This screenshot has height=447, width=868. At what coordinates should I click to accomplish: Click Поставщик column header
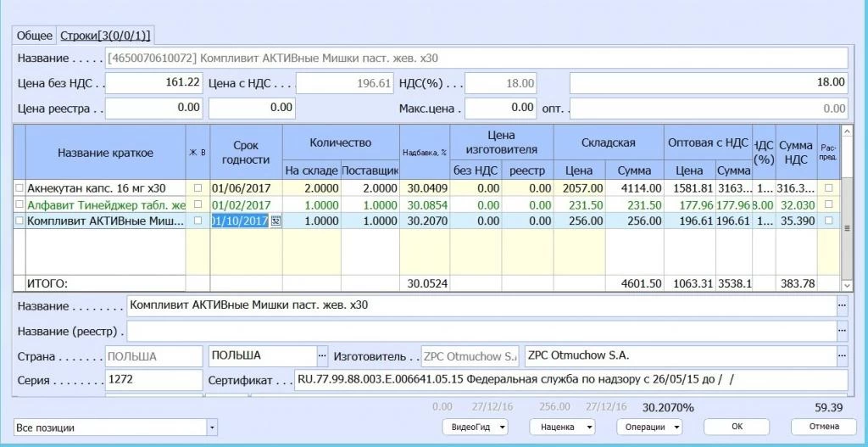[370, 170]
